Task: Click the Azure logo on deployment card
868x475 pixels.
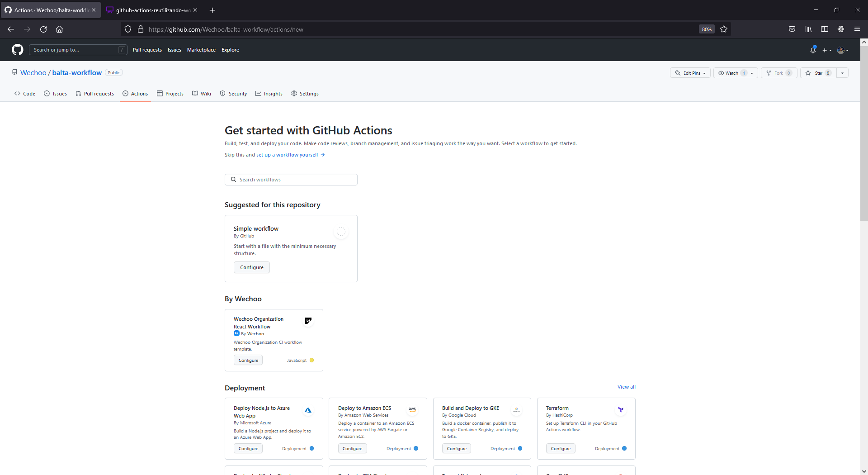Action: click(x=308, y=410)
